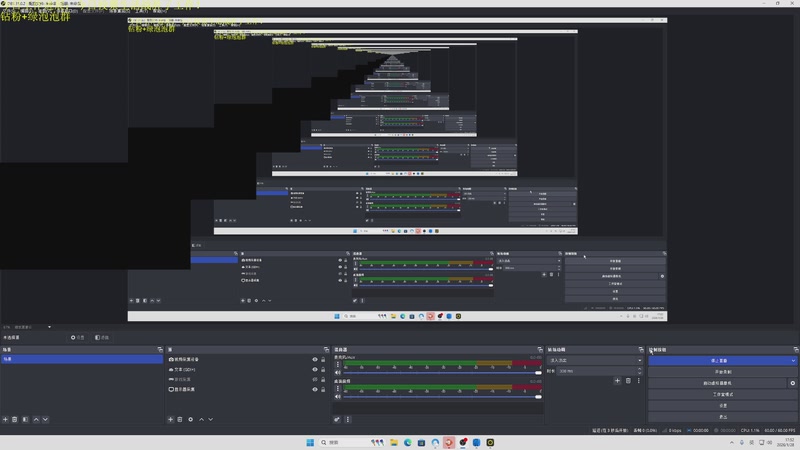800x450 pixels.
Task: Open source filters button in source toolbar
Action: point(102,337)
